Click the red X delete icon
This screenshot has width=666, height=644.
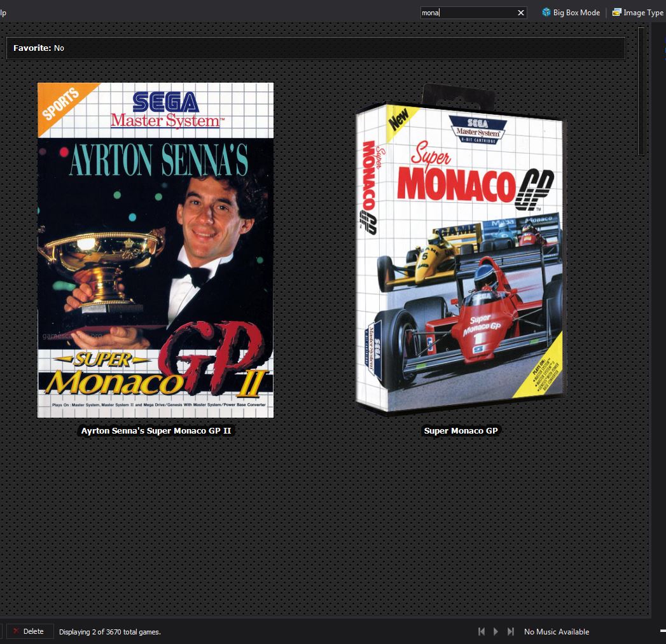[16, 631]
